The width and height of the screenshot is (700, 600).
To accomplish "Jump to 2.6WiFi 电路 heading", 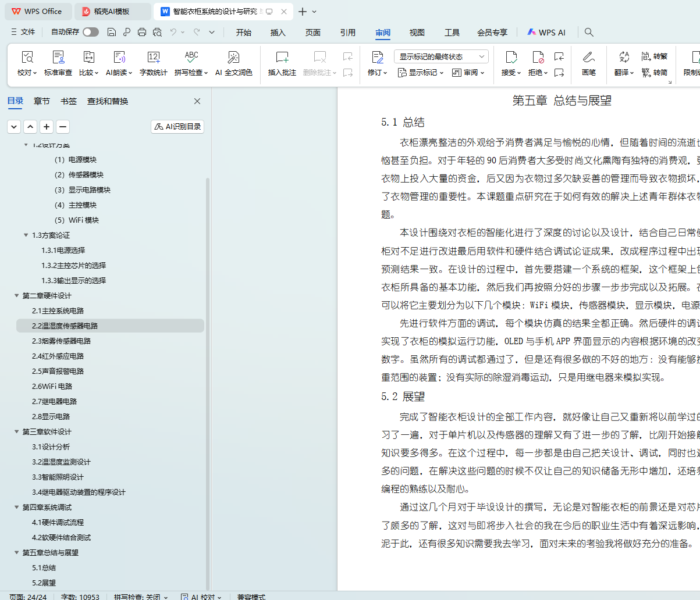I will (x=52, y=387).
